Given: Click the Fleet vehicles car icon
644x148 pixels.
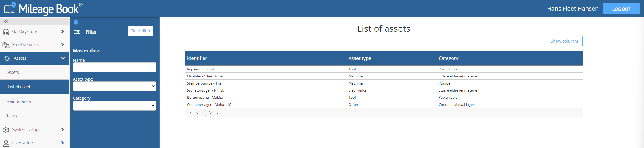Looking at the screenshot, I should tap(6, 45).
